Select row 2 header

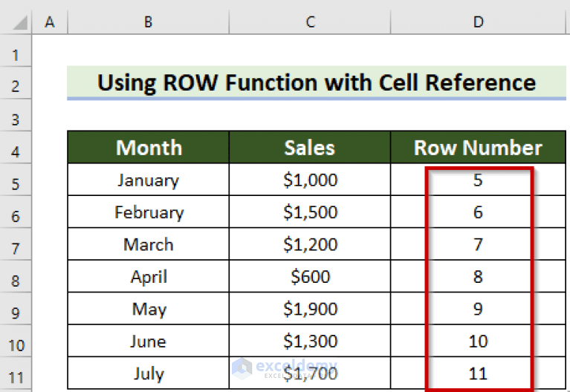[16, 83]
